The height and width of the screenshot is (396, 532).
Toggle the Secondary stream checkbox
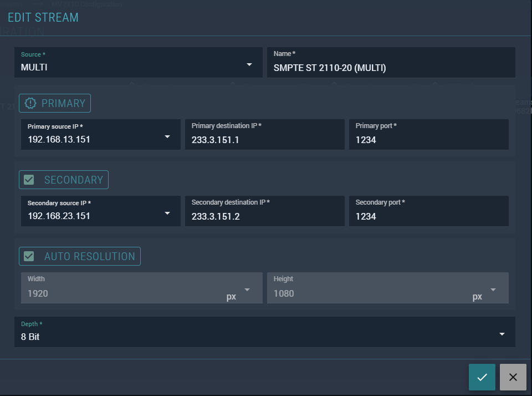pyautogui.click(x=29, y=180)
